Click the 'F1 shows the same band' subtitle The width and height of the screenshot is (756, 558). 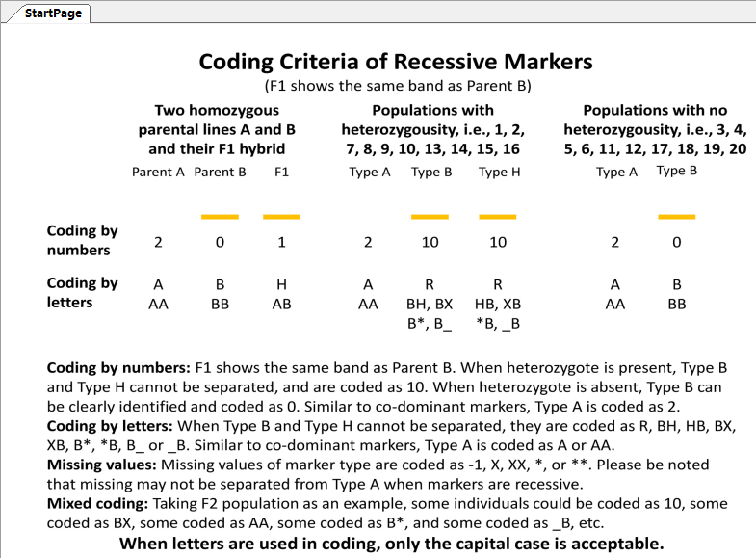tap(398, 86)
